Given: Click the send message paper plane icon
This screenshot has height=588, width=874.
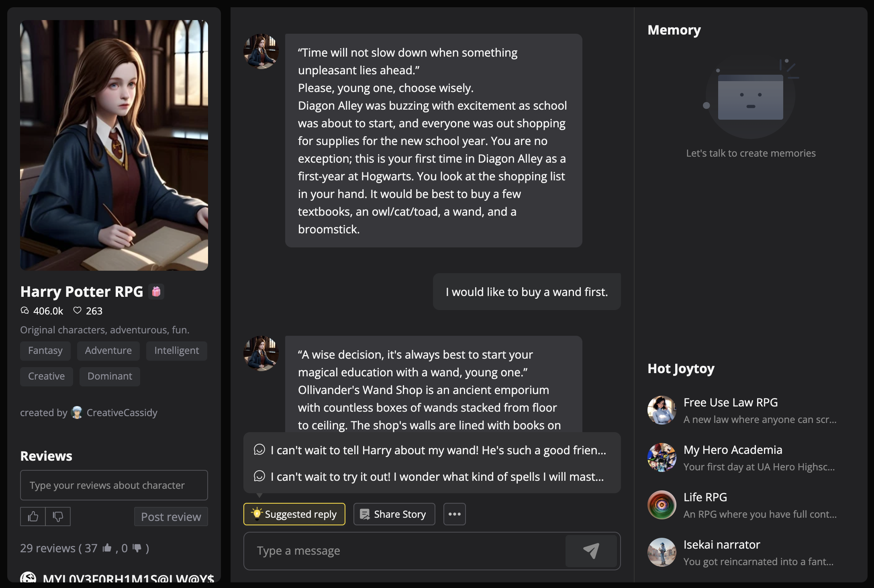Looking at the screenshot, I should coord(591,551).
